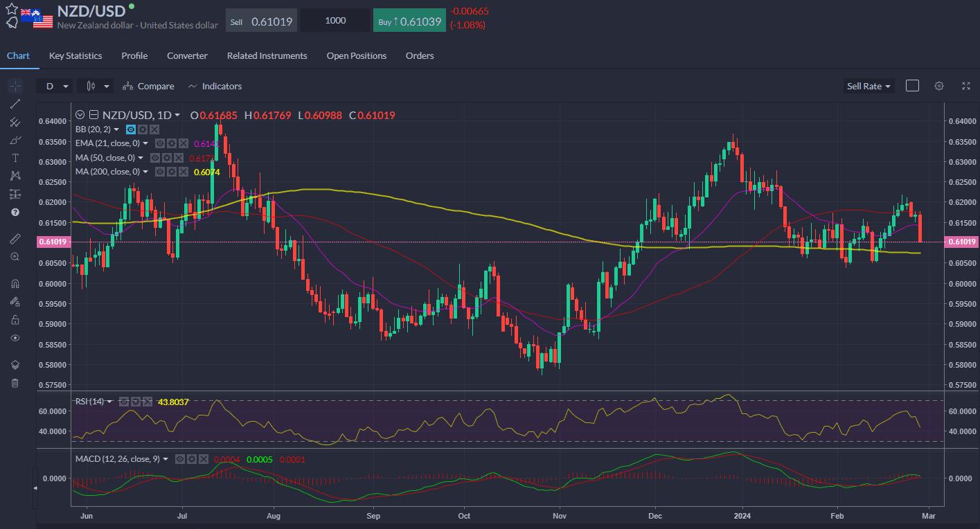Open the Indicators menu
980x529 pixels.
coord(215,86)
